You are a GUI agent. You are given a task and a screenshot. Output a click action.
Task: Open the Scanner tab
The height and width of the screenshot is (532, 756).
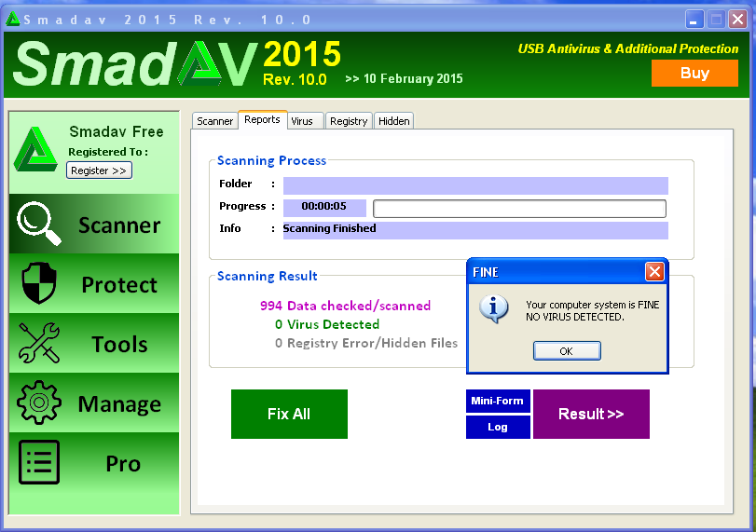pos(214,121)
